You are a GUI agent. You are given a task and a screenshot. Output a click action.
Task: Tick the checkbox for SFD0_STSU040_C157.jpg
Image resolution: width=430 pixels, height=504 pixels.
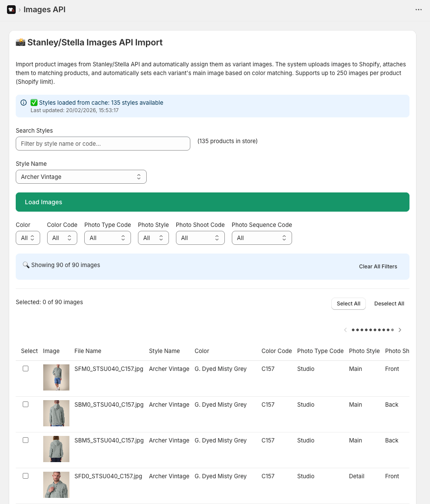(x=25, y=476)
